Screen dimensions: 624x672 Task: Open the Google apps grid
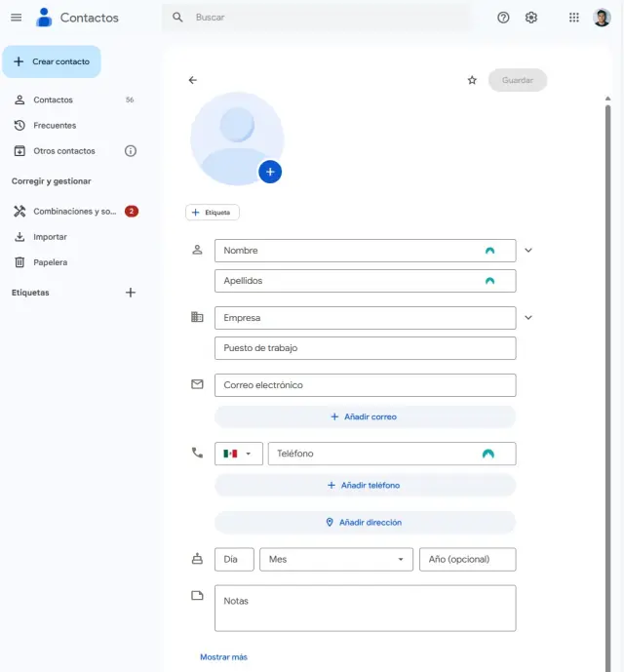[573, 18]
